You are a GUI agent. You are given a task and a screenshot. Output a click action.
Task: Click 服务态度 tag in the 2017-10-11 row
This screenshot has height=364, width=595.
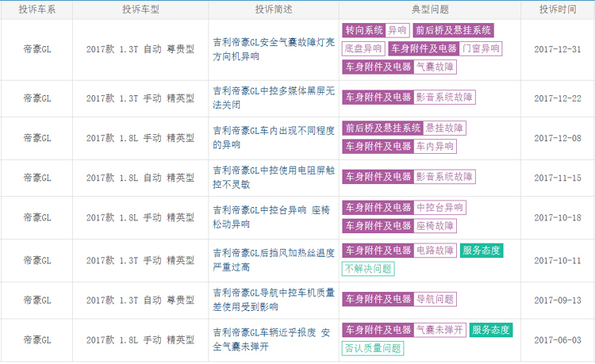point(482,251)
